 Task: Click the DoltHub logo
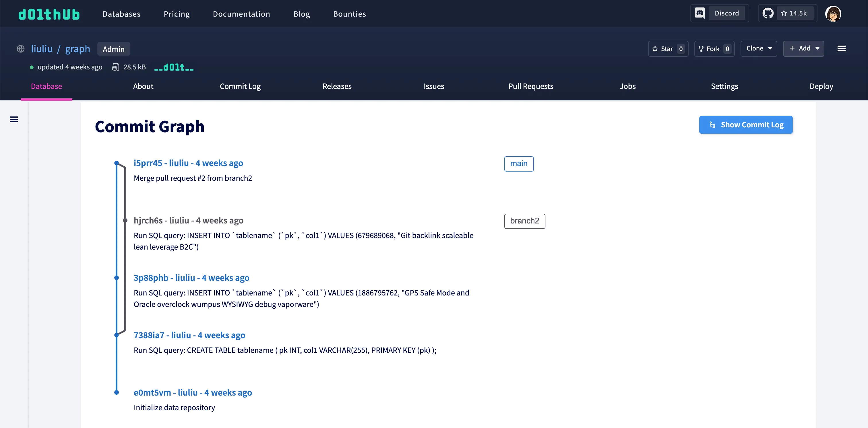pos(49,14)
